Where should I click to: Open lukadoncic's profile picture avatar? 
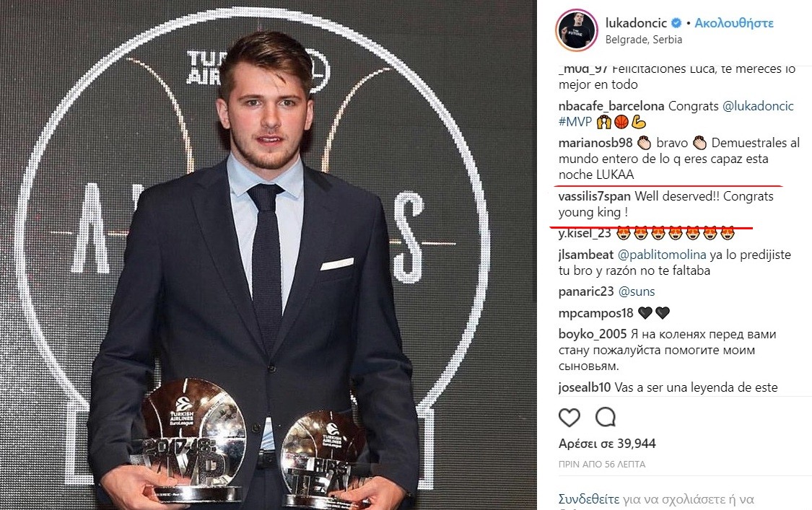577,30
